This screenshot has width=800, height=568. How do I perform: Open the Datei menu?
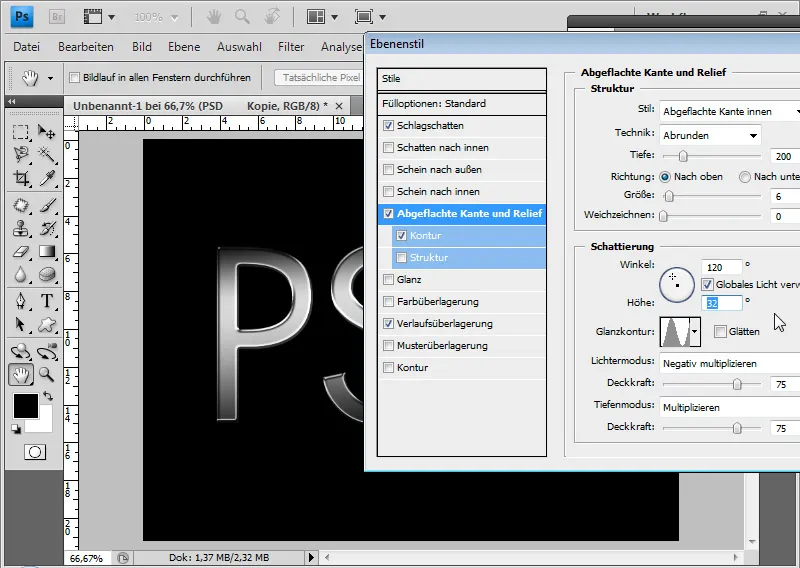click(x=27, y=46)
